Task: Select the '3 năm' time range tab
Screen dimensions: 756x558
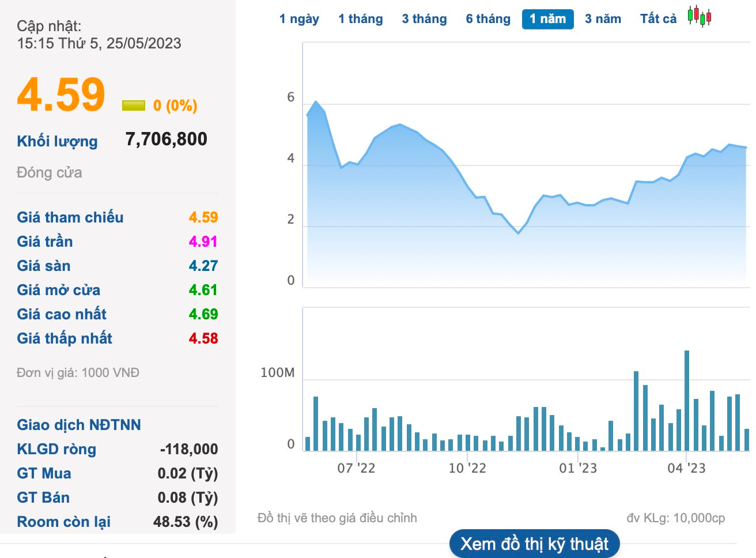Action: 603,19
